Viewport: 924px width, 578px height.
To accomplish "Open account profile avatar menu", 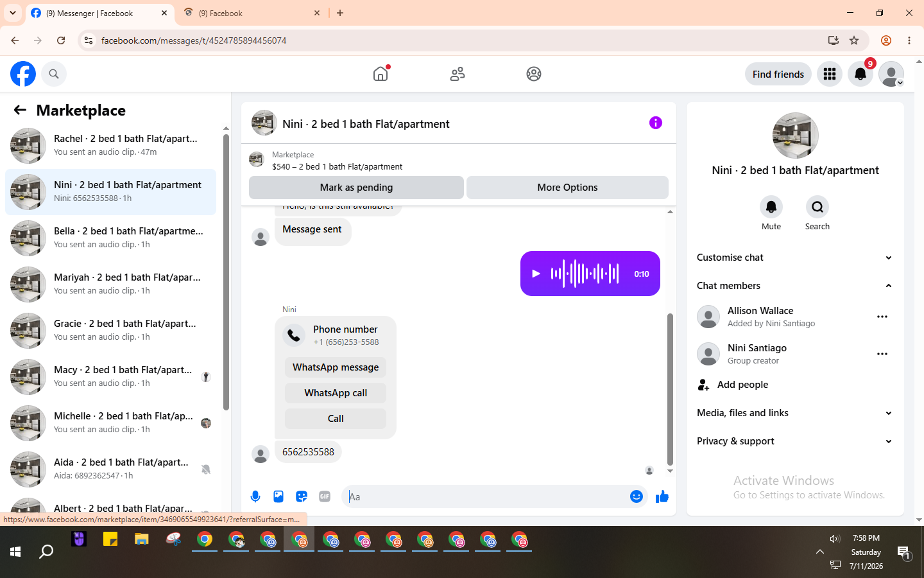I will (x=891, y=74).
